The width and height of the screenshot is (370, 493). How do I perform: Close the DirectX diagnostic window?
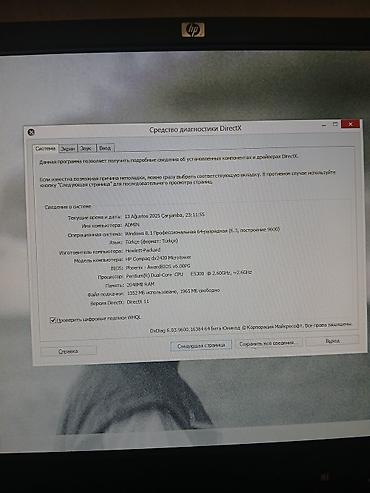(351, 124)
